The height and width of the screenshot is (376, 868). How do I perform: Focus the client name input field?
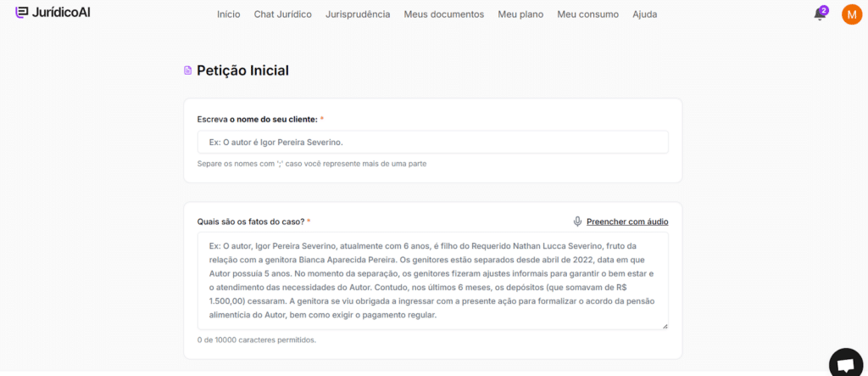click(432, 142)
